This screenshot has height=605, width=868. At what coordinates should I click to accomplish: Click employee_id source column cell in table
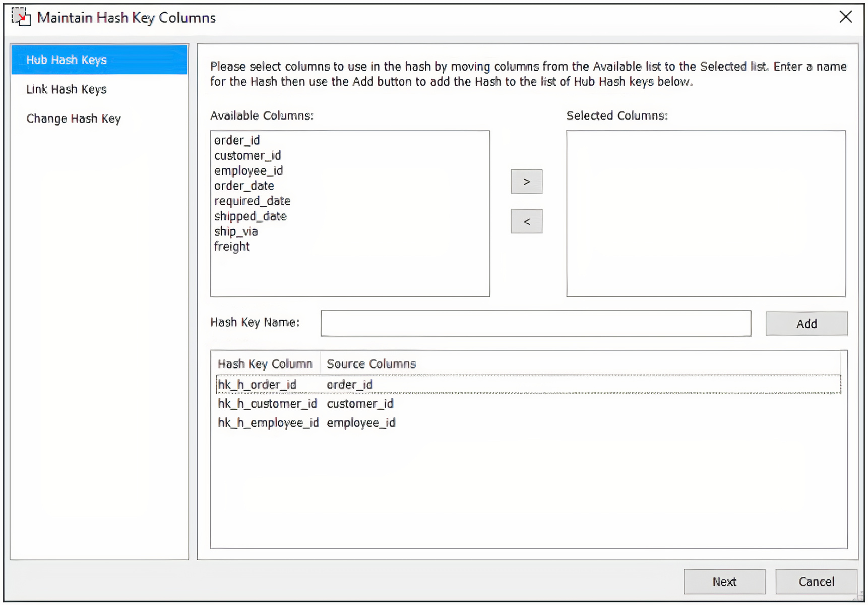(x=361, y=422)
